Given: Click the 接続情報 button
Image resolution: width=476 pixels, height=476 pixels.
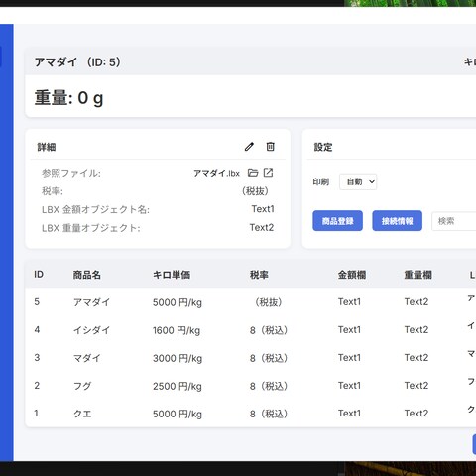Looking at the screenshot, I should click(397, 221).
